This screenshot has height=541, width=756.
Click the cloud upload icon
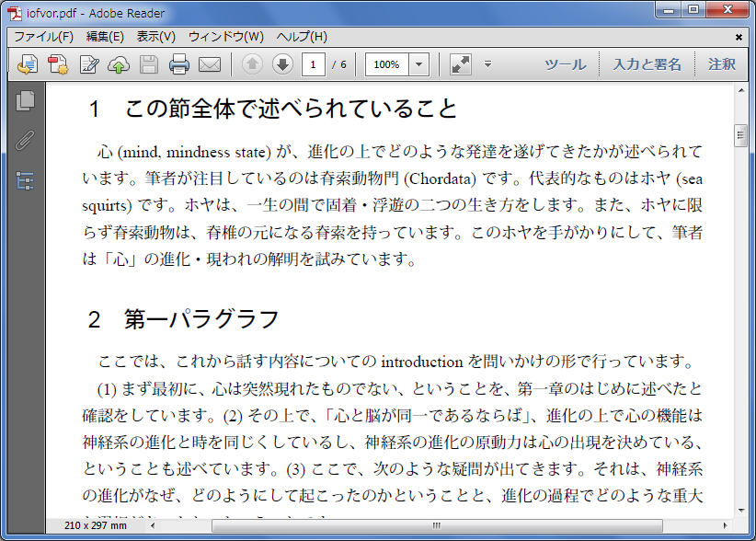[119, 64]
